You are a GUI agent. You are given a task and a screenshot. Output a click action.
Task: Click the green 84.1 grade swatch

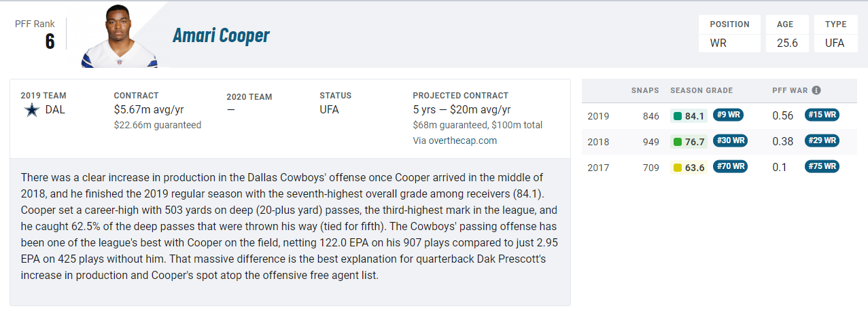point(677,116)
